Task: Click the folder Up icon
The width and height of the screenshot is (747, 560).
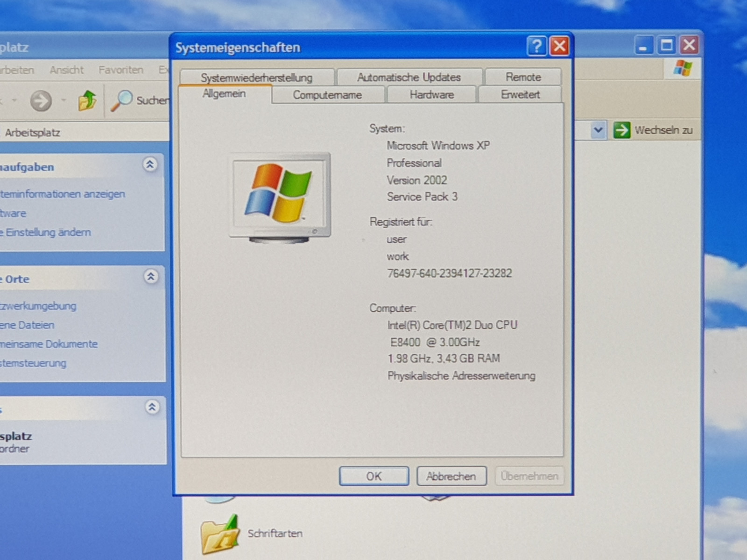Action: coord(87,100)
